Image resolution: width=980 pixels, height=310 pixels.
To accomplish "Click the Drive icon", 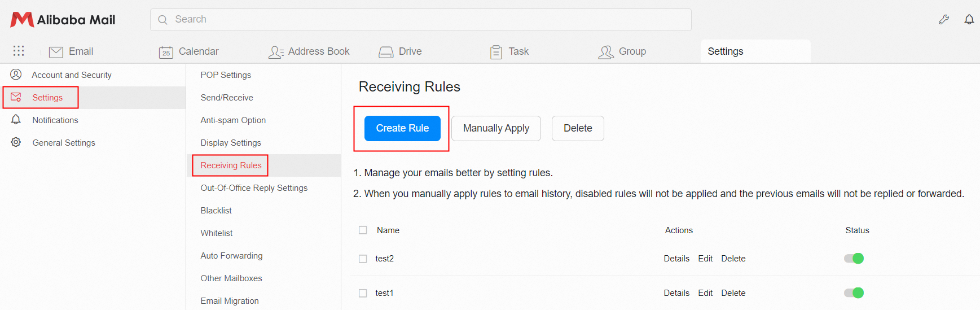I will tap(386, 52).
